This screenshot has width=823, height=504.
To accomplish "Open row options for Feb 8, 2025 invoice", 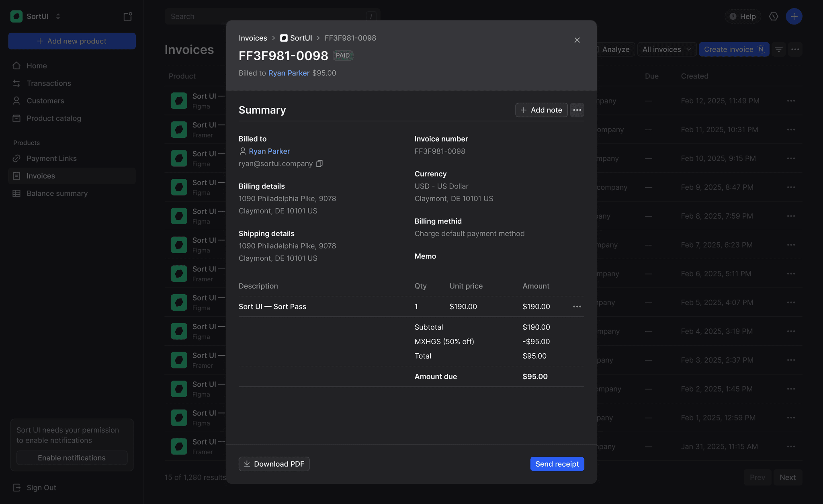I will click(791, 216).
